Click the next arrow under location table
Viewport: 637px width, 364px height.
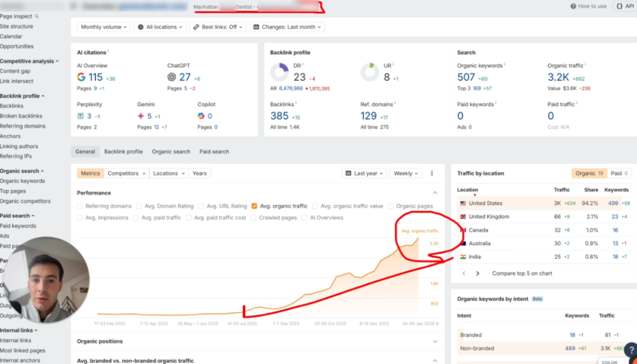point(478,273)
